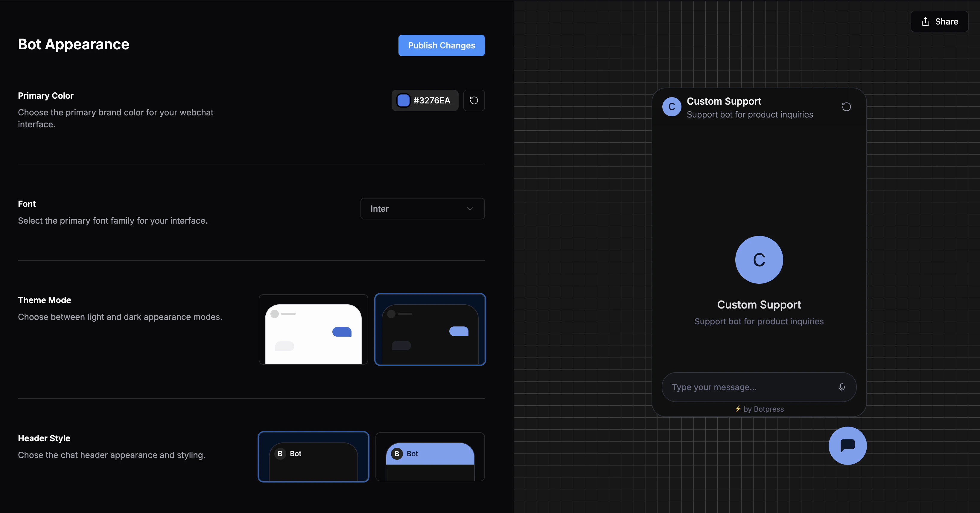Click the share upload icon
980x513 pixels.
[925, 22]
